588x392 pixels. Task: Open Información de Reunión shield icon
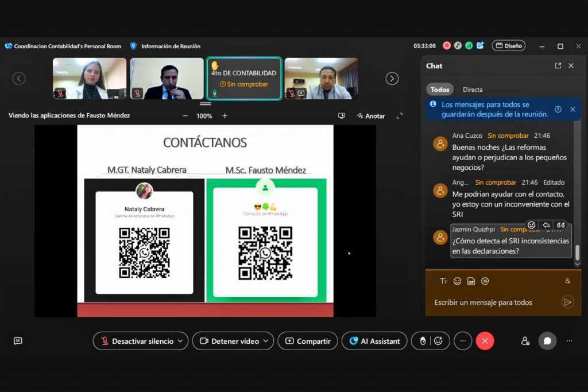(x=133, y=46)
